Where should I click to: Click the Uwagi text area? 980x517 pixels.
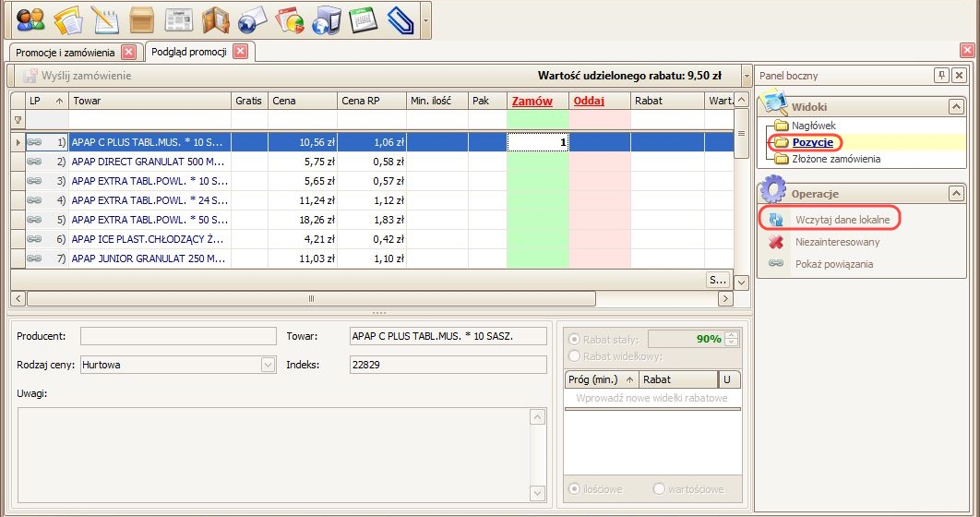272,452
